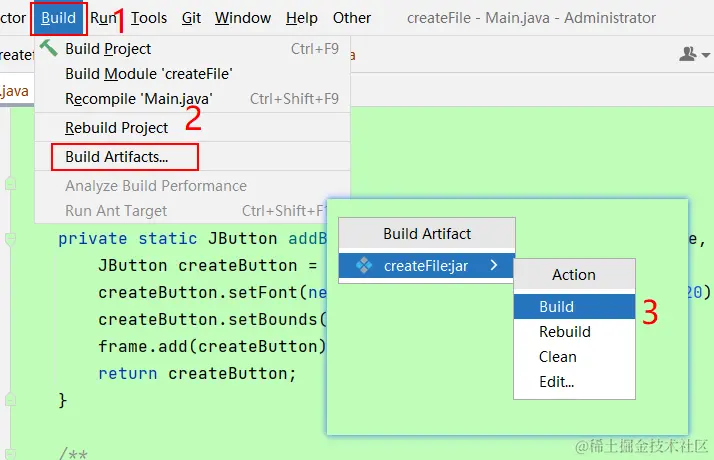The image size is (714, 460).
Task: Click 'frame.add(createButton)' code line
Action: [x=212, y=347]
